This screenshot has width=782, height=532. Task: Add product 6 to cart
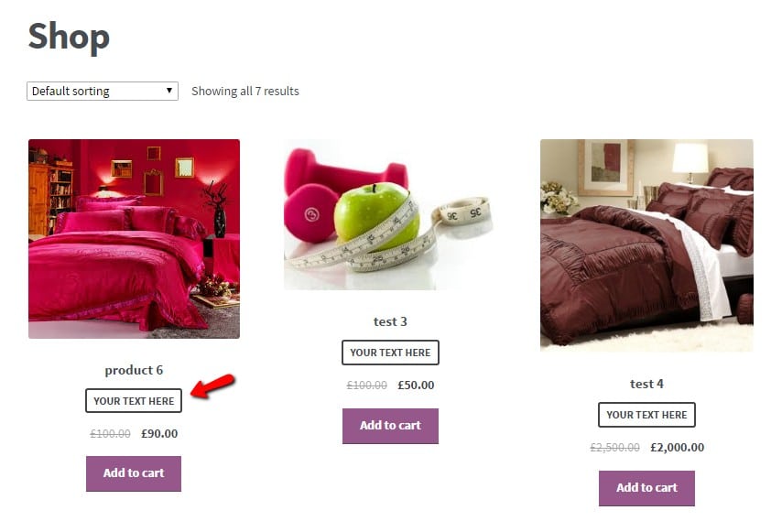(x=134, y=473)
